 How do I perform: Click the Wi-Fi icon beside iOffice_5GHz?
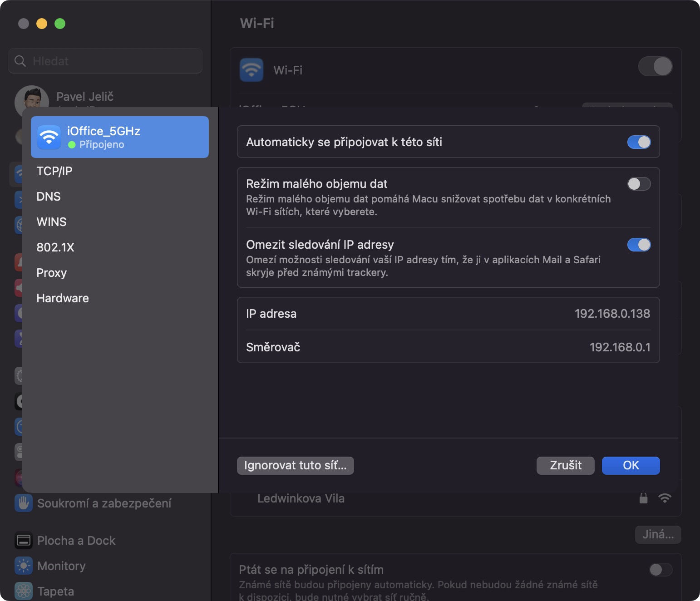click(49, 137)
